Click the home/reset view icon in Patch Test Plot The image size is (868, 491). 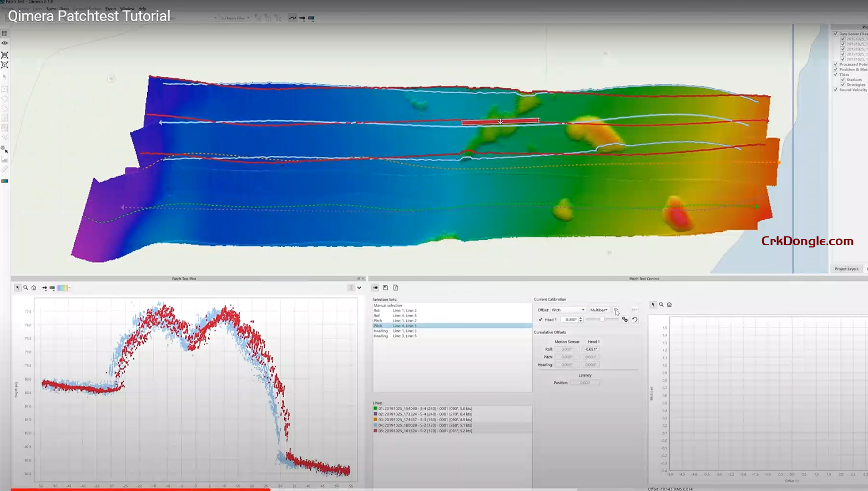pyautogui.click(x=34, y=288)
